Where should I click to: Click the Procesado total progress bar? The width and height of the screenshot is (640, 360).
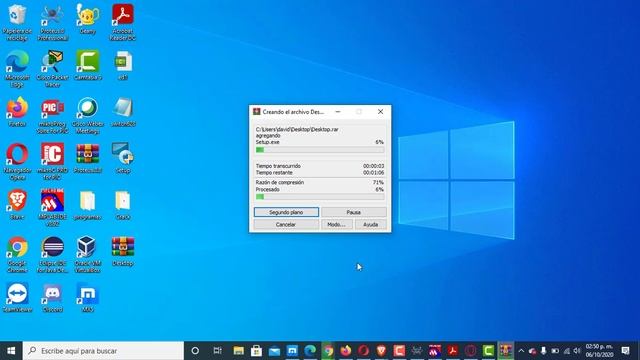pos(320,197)
